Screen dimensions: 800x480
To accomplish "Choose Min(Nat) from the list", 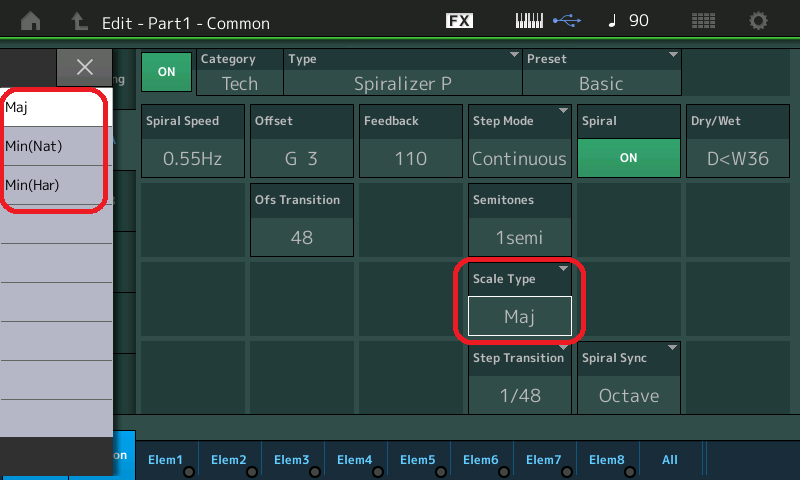I will [56, 146].
